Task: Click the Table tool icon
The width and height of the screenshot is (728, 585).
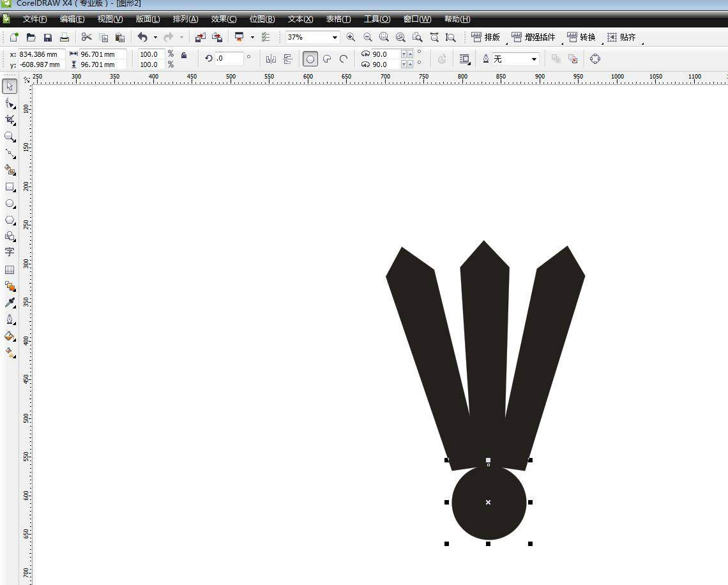Action: [x=10, y=270]
